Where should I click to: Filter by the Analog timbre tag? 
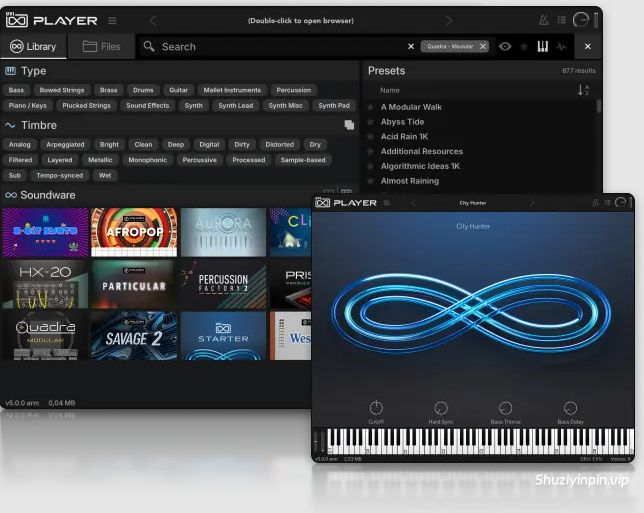click(20, 145)
